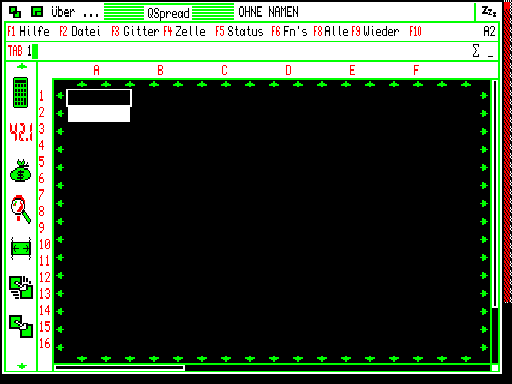Open the calculator icon in sidebar
The width and height of the screenshot is (512, 384).
point(20,93)
